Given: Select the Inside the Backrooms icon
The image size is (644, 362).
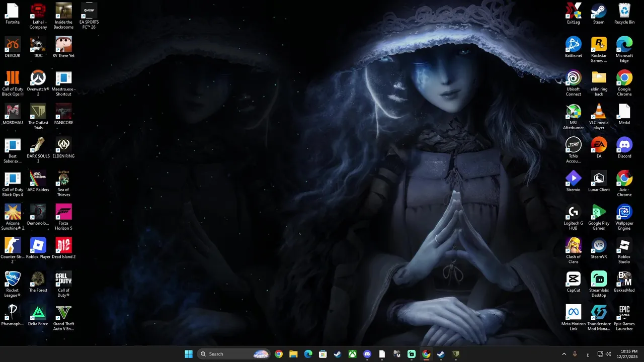Looking at the screenshot, I should click(x=63, y=16).
